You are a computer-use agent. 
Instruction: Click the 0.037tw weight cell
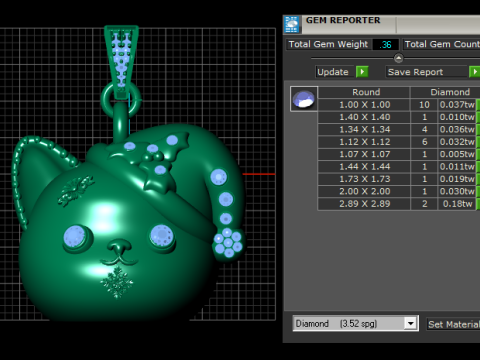tap(457, 105)
